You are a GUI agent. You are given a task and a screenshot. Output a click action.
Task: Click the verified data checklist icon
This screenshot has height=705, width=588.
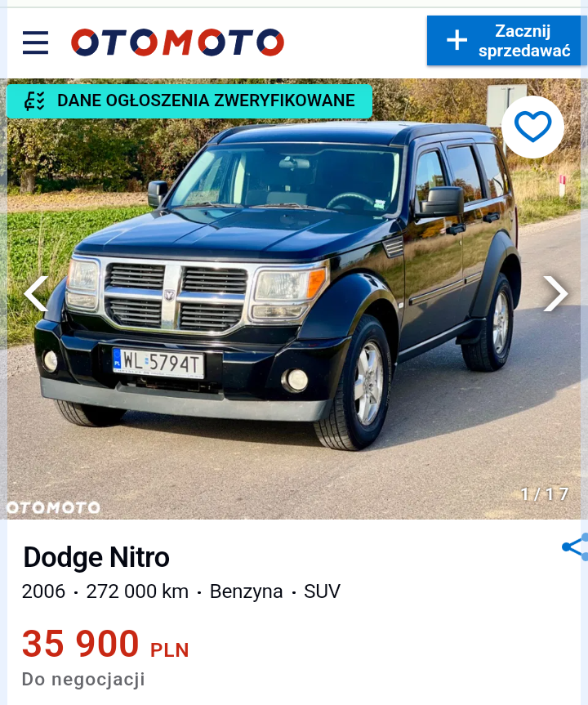click(x=34, y=100)
